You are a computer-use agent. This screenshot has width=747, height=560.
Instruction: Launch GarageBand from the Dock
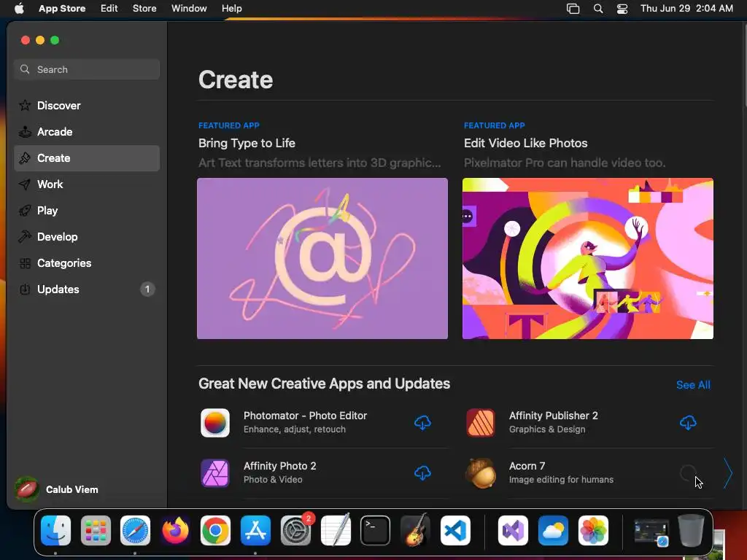click(x=415, y=531)
